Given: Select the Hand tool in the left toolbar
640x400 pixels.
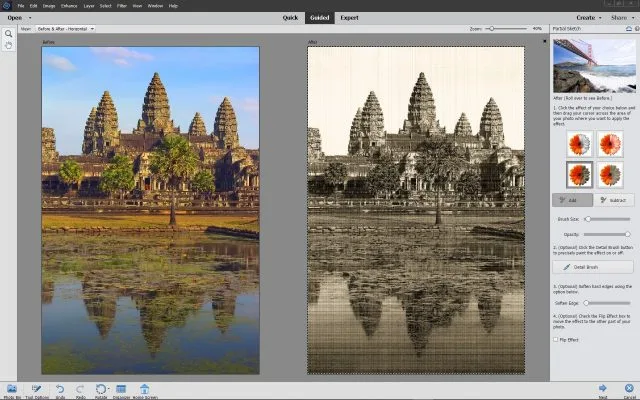Looking at the screenshot, I should tap(8, 45).
